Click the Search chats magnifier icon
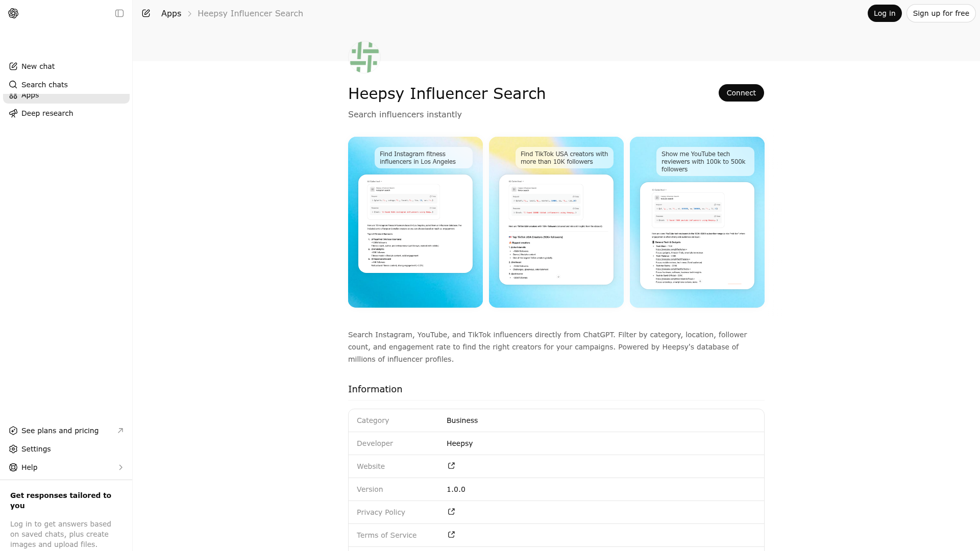 click(13, 85)
